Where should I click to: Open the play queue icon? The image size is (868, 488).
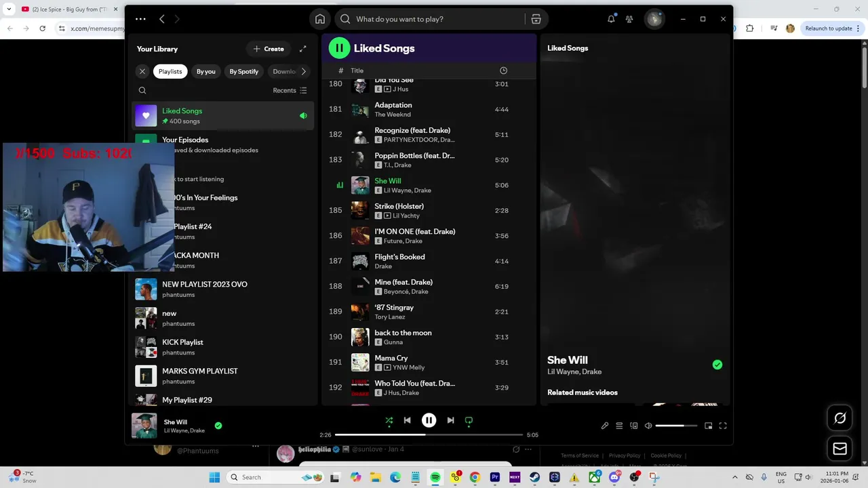tap(619, 426)
